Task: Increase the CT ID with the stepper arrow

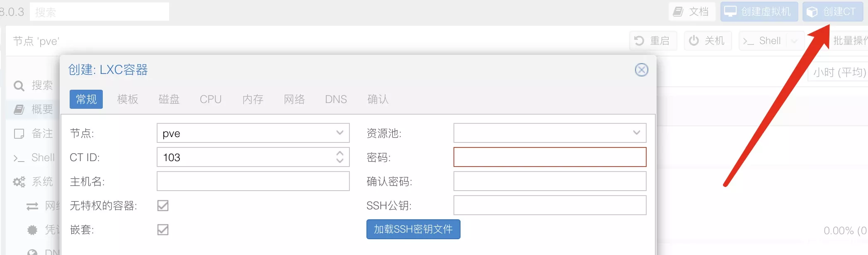Action: tap(340, 153)
